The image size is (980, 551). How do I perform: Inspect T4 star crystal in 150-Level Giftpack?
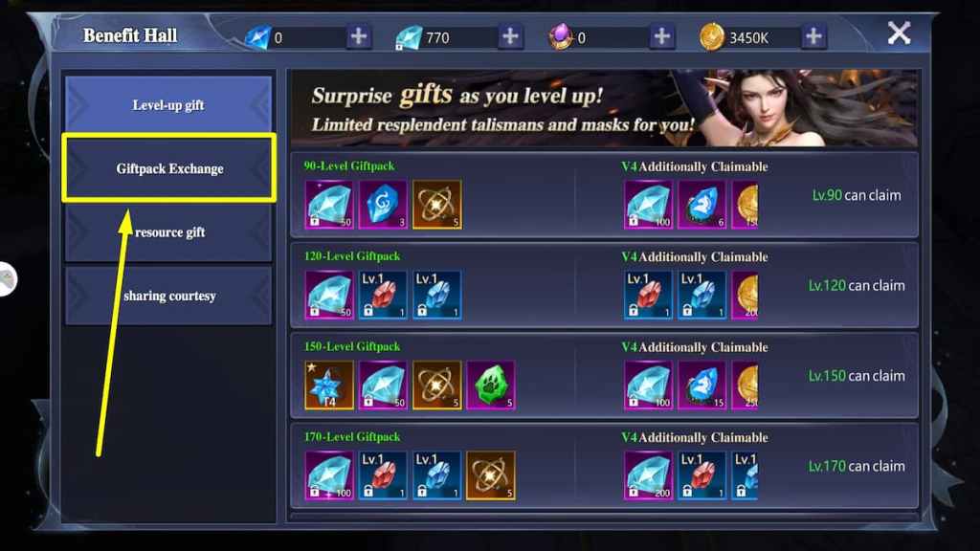point(329,385)
